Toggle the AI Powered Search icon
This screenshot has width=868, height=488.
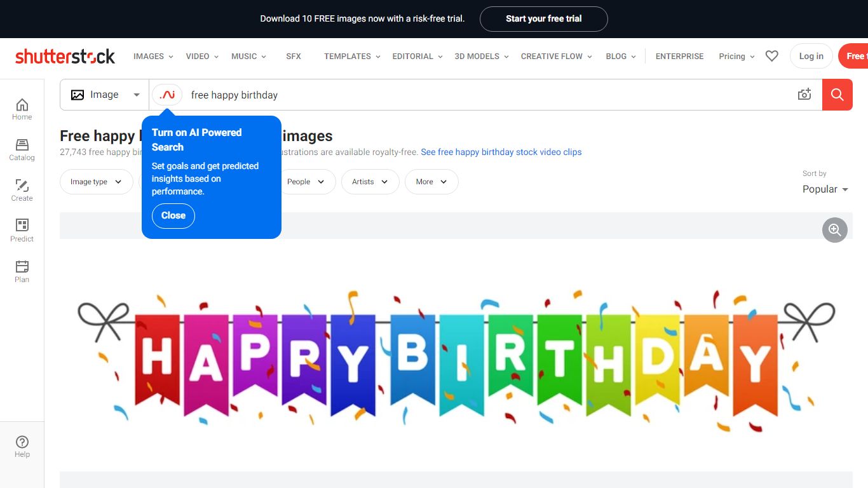click(x=167, y=95)
